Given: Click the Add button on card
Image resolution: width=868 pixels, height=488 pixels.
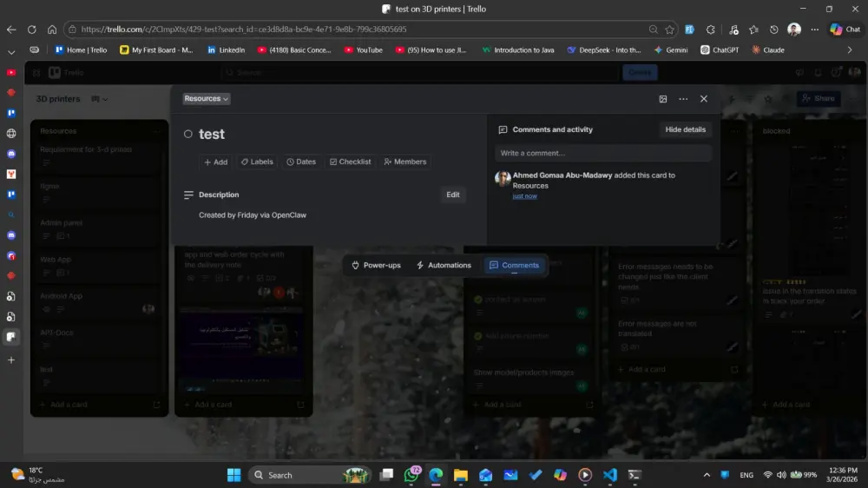Looking at the screenshot, I should click(215, 162).
